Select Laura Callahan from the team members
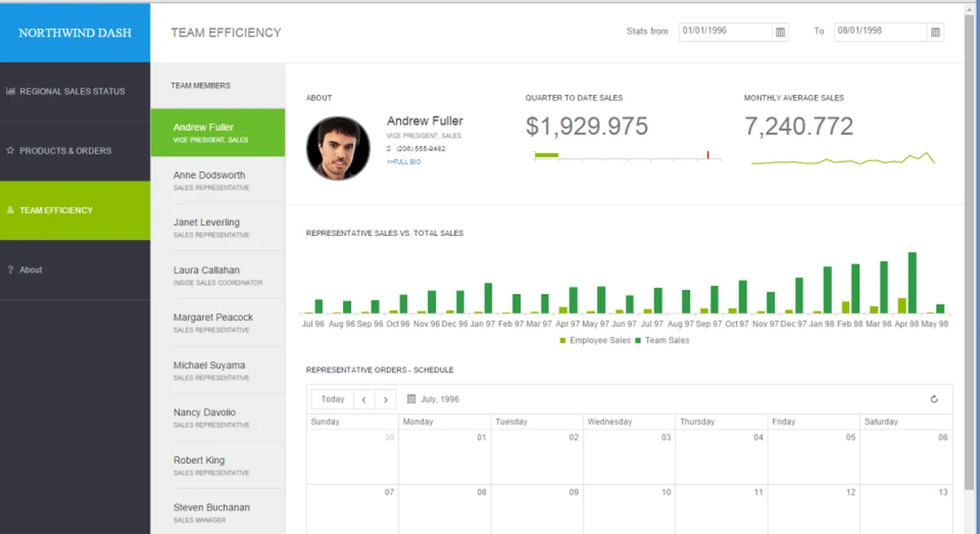 218,275
